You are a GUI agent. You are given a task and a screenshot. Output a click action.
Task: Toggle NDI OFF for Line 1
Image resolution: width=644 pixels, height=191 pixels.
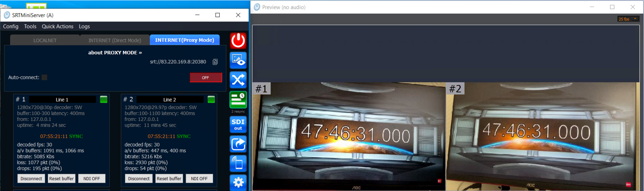(x=92, y=178)
